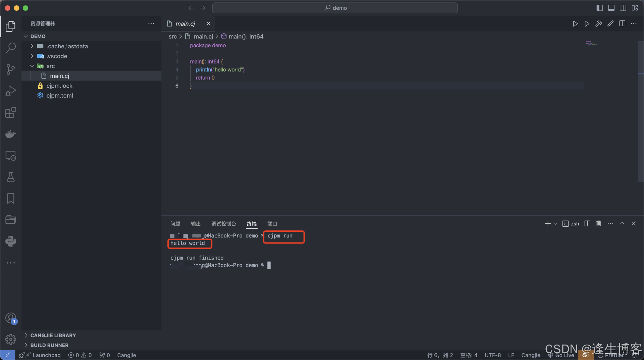Maximize the terminal panel size
Screen dimensions: 644x360
(622, 224)
